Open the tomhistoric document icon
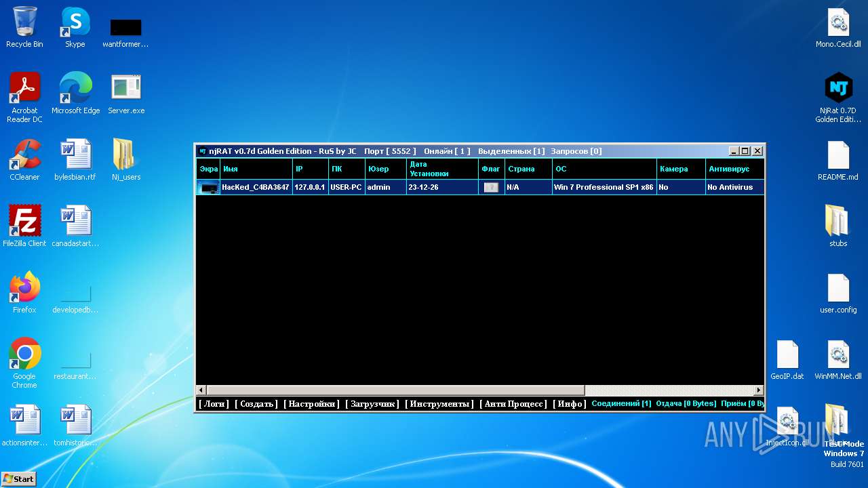Image resolution: width=868 pixels, height=488 pixels. (x=75, y=426)
